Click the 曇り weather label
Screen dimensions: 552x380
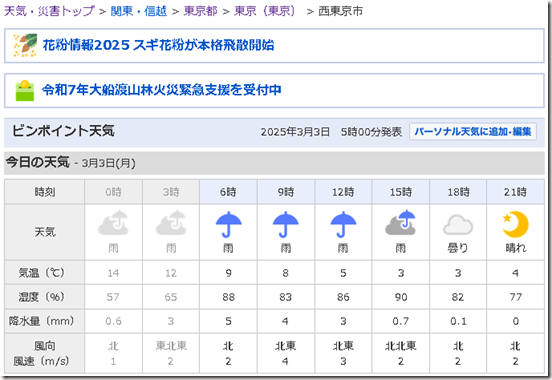pyautogui.click(x=458, y=248)
